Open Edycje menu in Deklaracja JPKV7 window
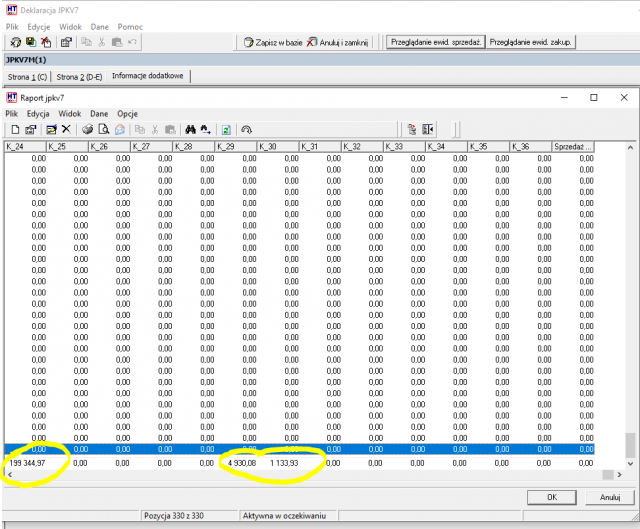The height and width of the screenshot is (529, 640). (39, 27)
